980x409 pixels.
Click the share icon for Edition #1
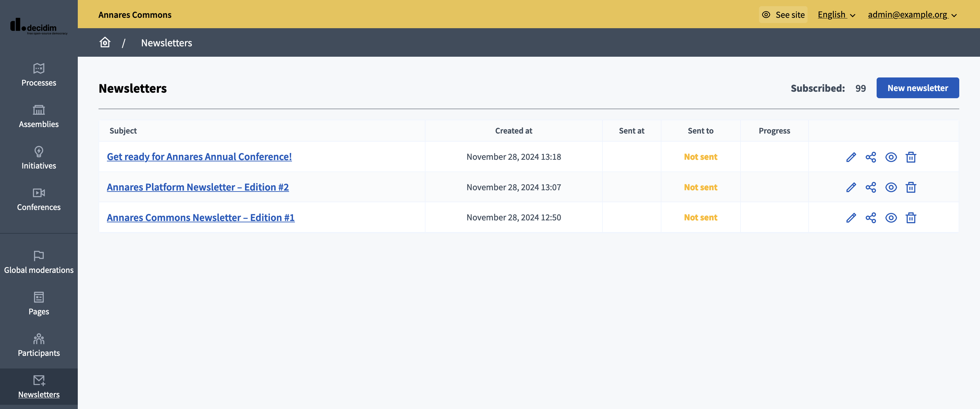[x=870, y=217]
